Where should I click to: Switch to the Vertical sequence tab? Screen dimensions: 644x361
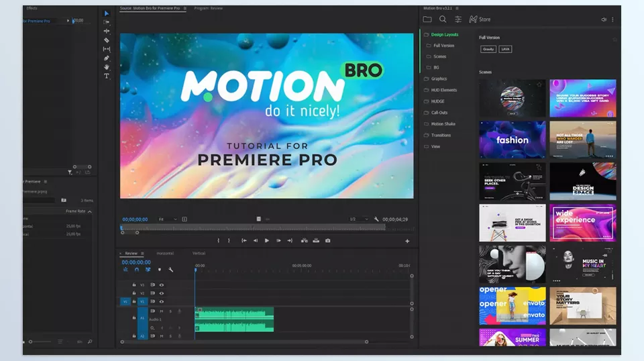(x=199, y=254)
